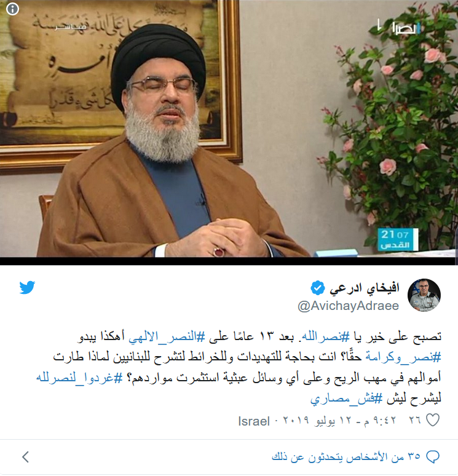Open the افيخاي ادرعي display name
Screen dimensions: 458x476
pos(364,288)
